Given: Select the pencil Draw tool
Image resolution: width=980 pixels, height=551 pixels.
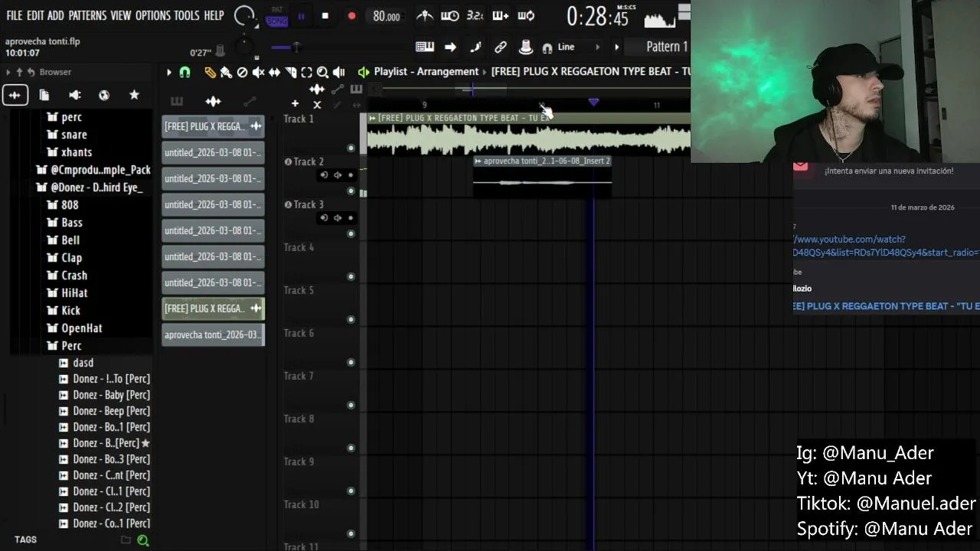Looking at the screenshot, I should tap(210, 72).
